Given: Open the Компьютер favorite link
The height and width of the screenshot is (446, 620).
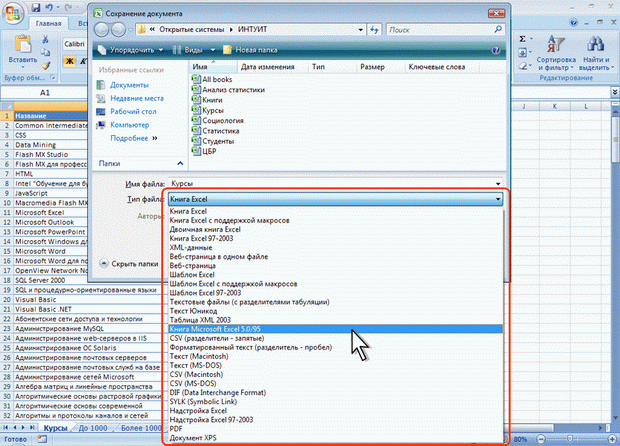Looking at the screenshot, I should point(123,125).
